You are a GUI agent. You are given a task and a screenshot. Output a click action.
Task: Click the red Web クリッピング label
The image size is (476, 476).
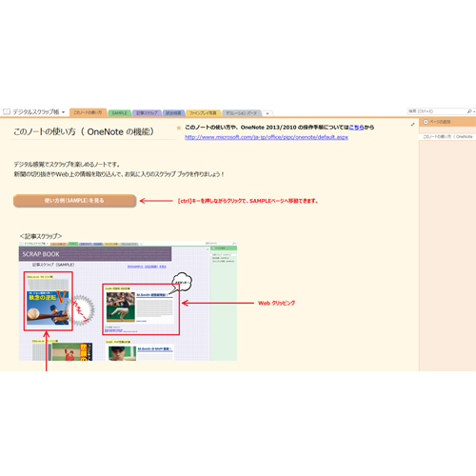[x=276, y=303]
